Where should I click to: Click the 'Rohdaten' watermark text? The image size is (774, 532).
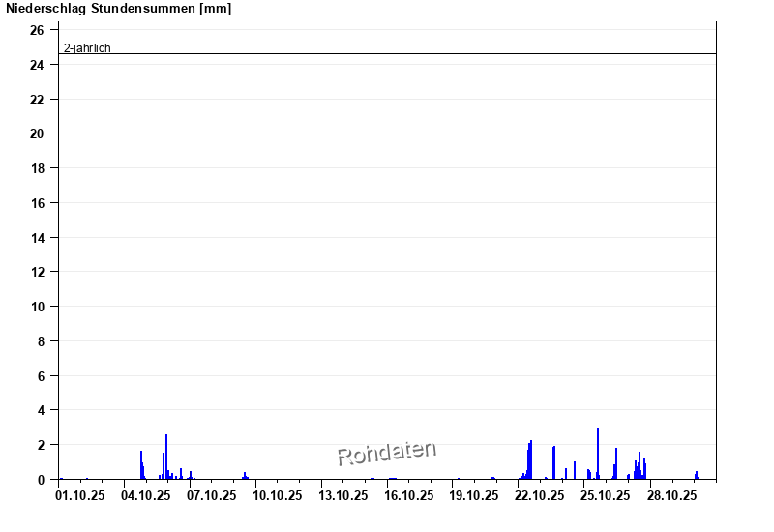[x=386, y=452]
